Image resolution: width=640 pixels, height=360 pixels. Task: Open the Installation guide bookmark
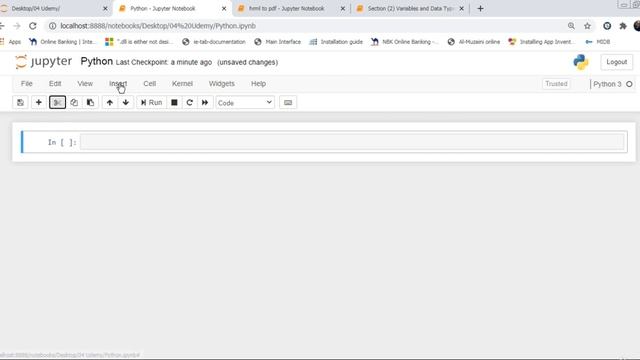pyautogui.click(x=336, y=42)
